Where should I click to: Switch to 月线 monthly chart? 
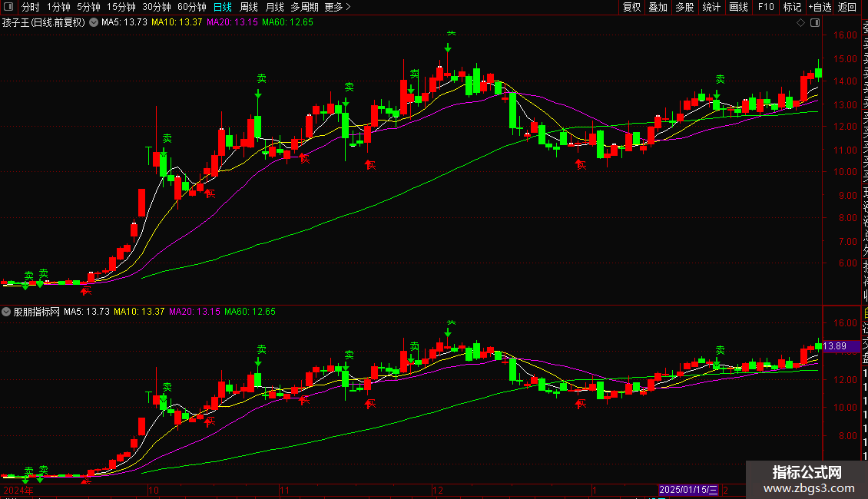click(274, 7)
